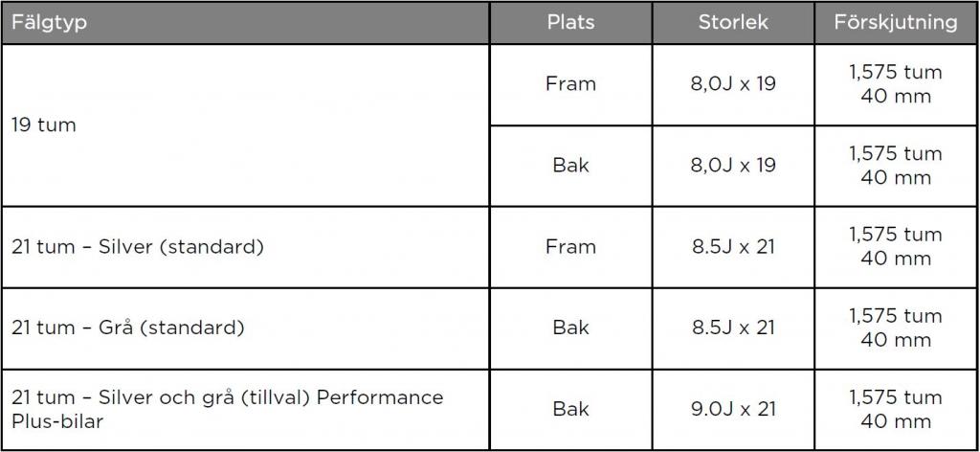Select the Fram cell for 19 tum
The image size is (980, 452).
(570, 84)
